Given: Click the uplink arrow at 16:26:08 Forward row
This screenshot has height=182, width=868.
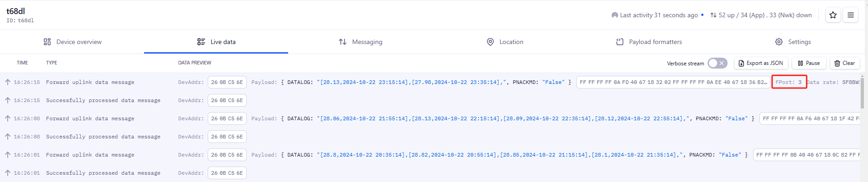Looking at the screenshot, I should (8, 118).
